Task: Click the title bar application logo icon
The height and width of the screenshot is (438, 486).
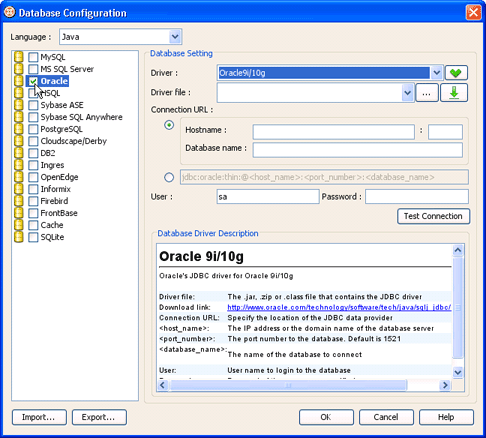Action: pos(9,12)
